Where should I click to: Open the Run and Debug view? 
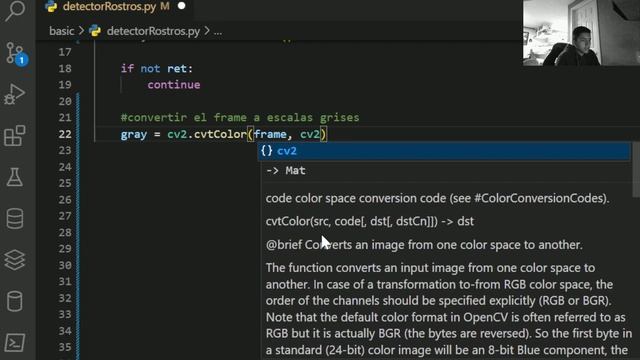click(15, 94)
